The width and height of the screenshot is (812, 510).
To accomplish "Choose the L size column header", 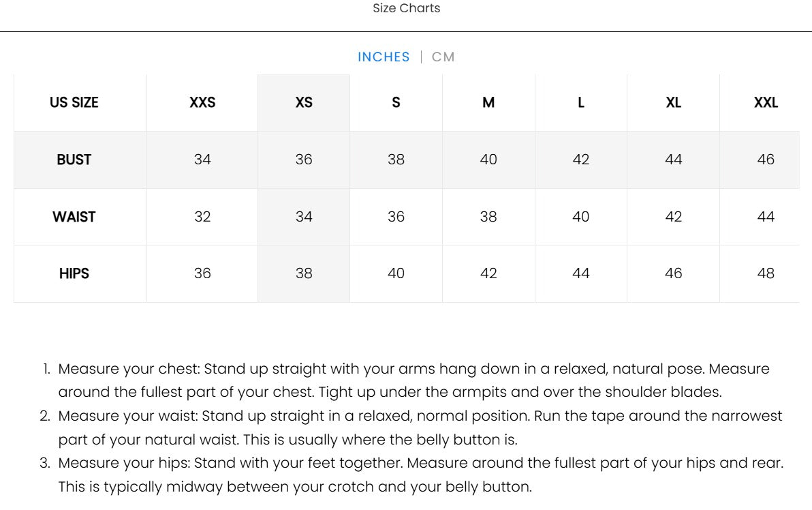I will (x=581, y=103).
